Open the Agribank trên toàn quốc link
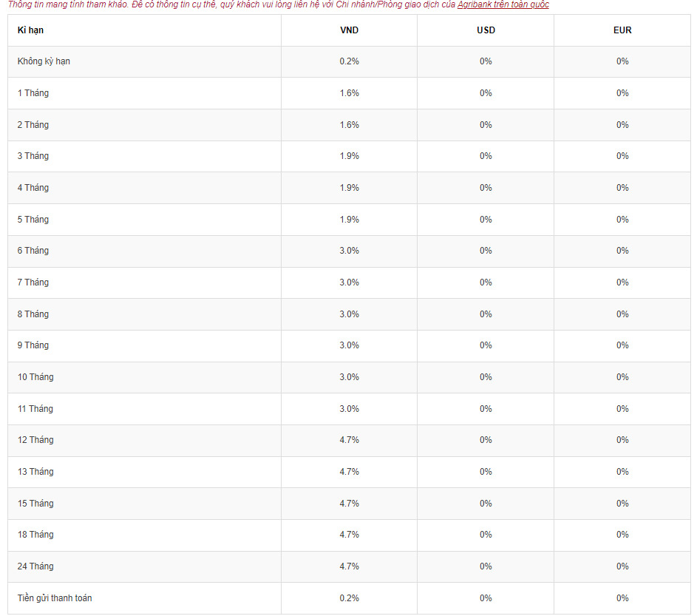The height and width of the screenshot is (616, 697). pyautogui.click(x=503, y=4)
